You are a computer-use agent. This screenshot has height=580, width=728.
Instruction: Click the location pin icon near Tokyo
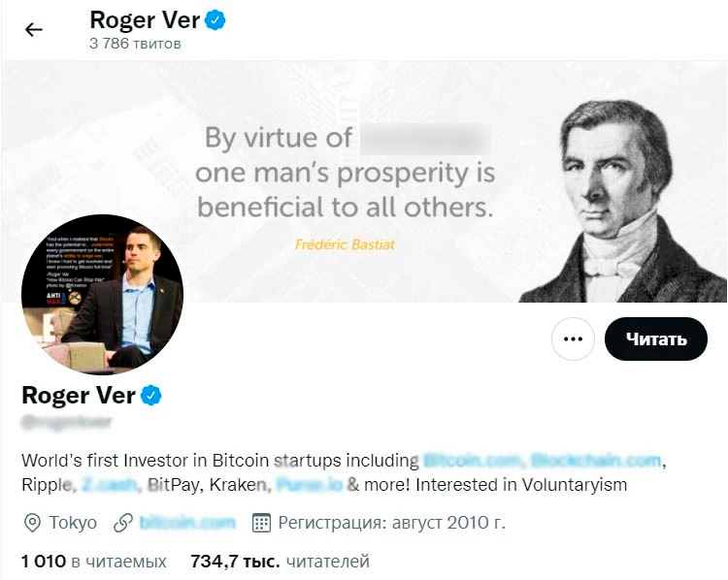(33, 523)
